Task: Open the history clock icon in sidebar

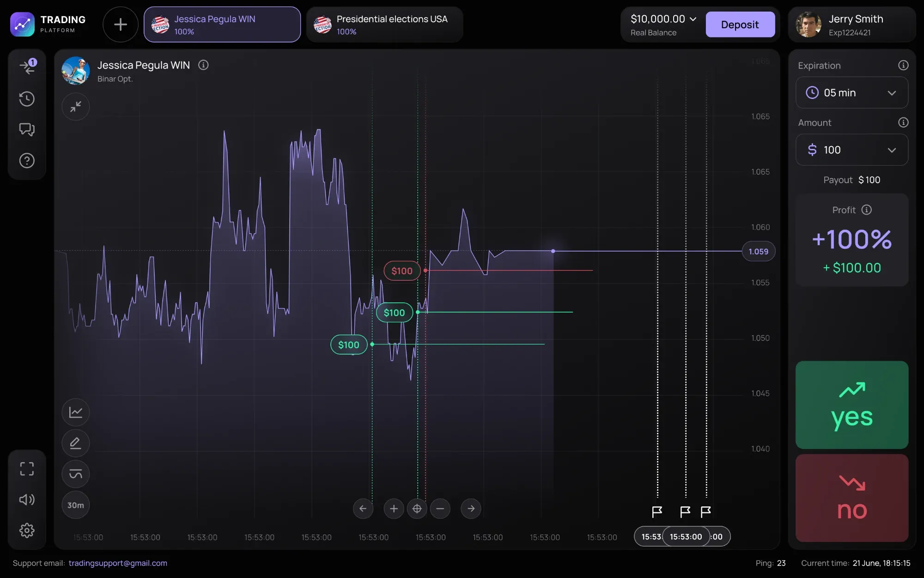Action: click(x=27, y=98)
